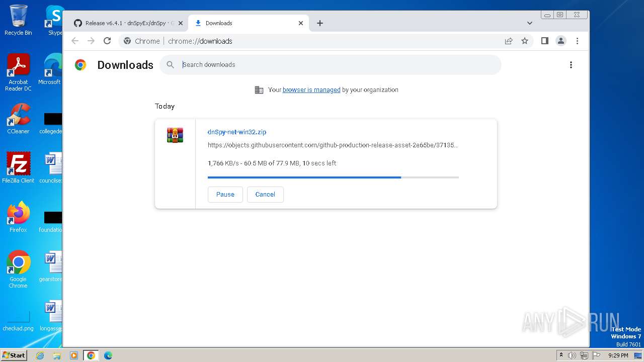Screen dimensions: 644x362
Task: Click the githubusercontent source URL
Action: click(333, 145)
